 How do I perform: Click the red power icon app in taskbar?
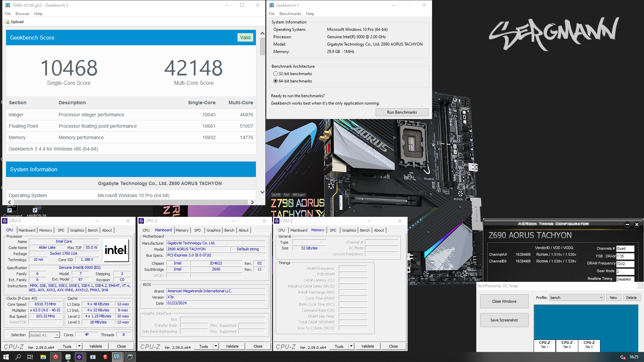point(56,357)
